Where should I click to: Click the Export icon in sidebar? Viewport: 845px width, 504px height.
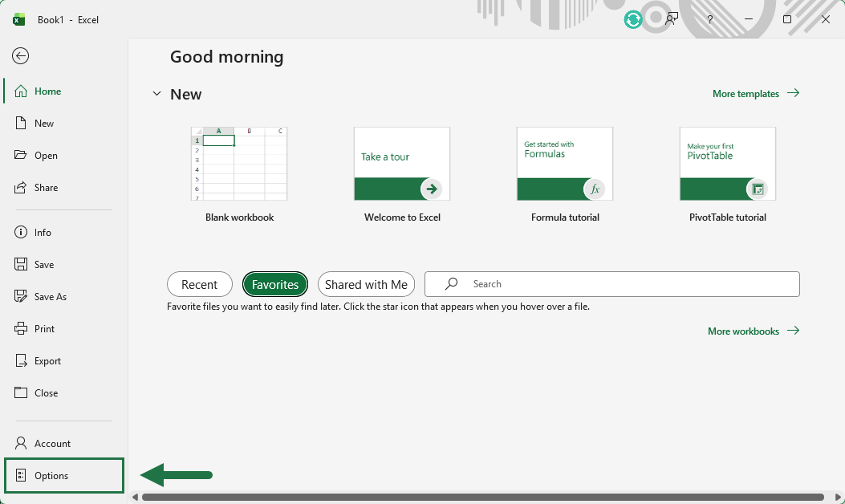pyautogui.click(x=21, y=360)
